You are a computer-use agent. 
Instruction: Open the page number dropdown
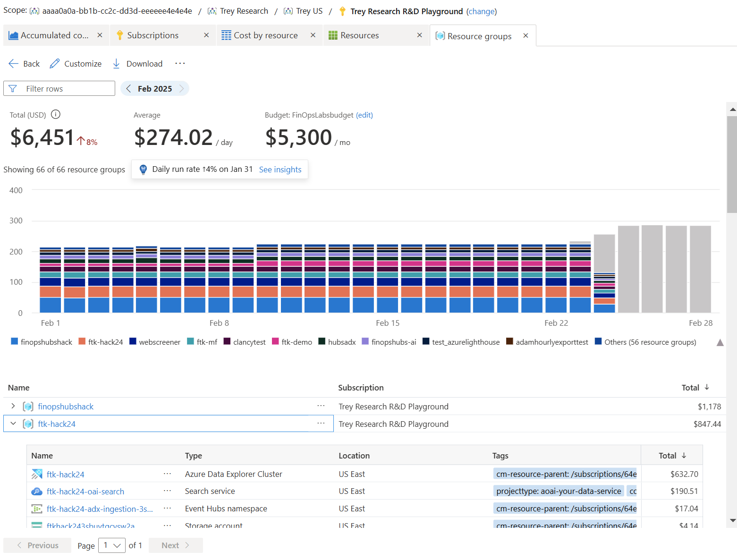point(112,545)
